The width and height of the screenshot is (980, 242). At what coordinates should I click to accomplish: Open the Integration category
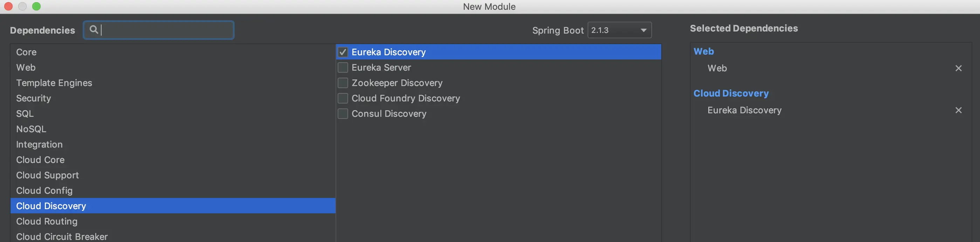tap(173, 144)
